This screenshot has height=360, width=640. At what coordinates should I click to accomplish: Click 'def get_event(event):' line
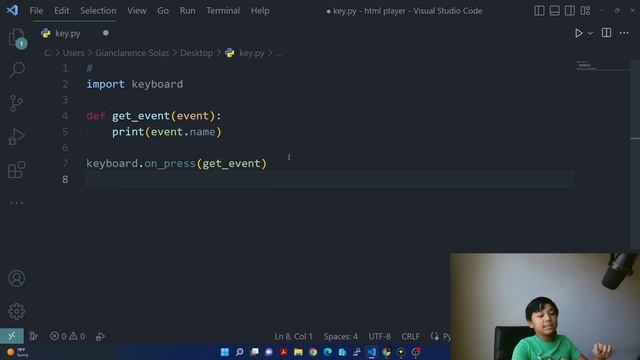154,116
